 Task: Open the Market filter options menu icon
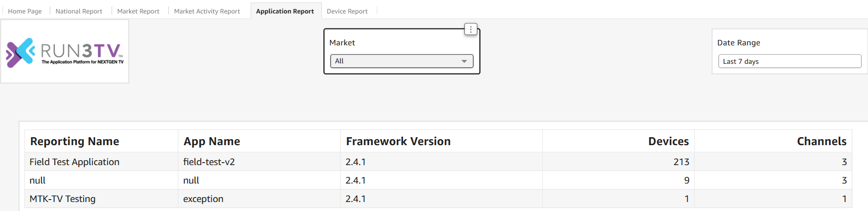click(x=471, y=29)
